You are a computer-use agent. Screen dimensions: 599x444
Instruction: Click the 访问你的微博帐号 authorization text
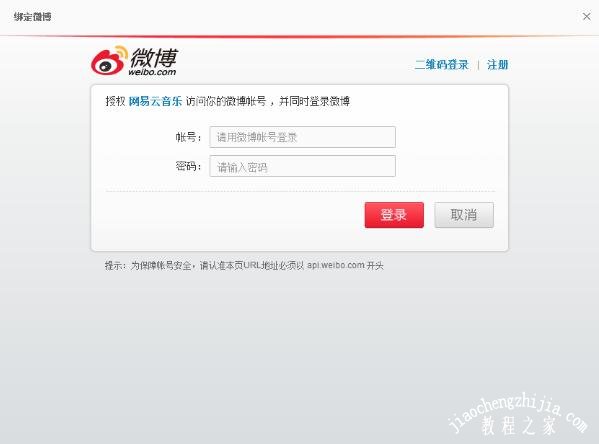(226, 101)
